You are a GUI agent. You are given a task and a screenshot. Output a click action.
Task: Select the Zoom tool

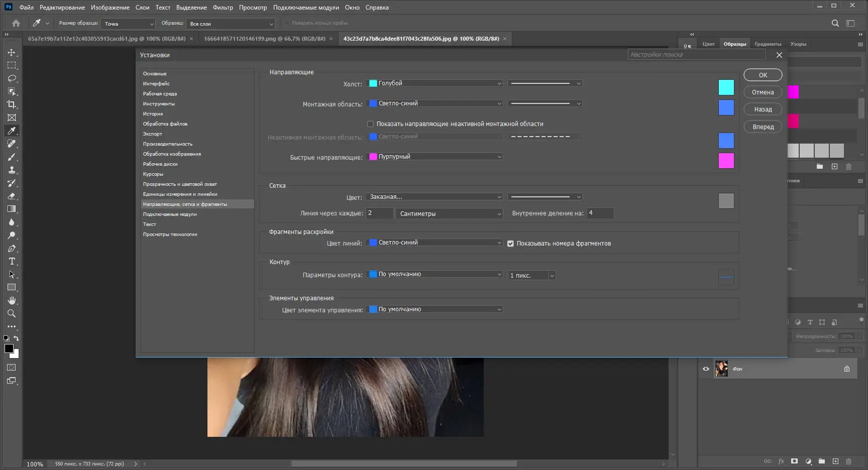[x=12, y=313]
